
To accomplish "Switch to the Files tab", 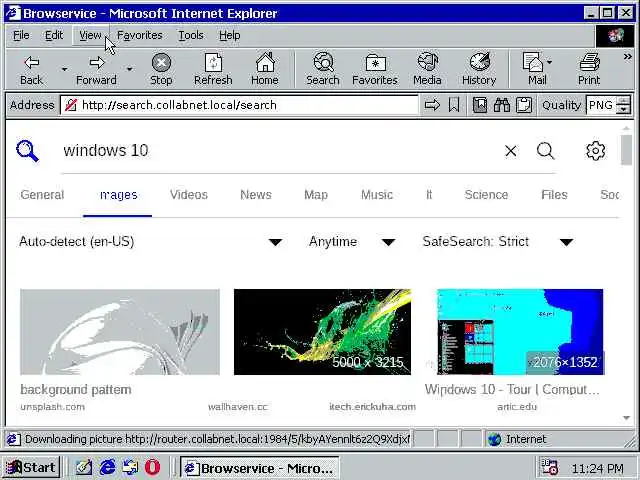I will click(x=554, y=195).
